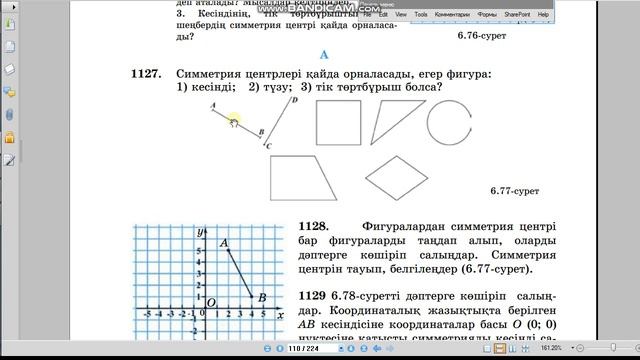Go to the previous page
The height and width of the screenshot is (360, 640).
pyautogui.click(x=280, y=349)
